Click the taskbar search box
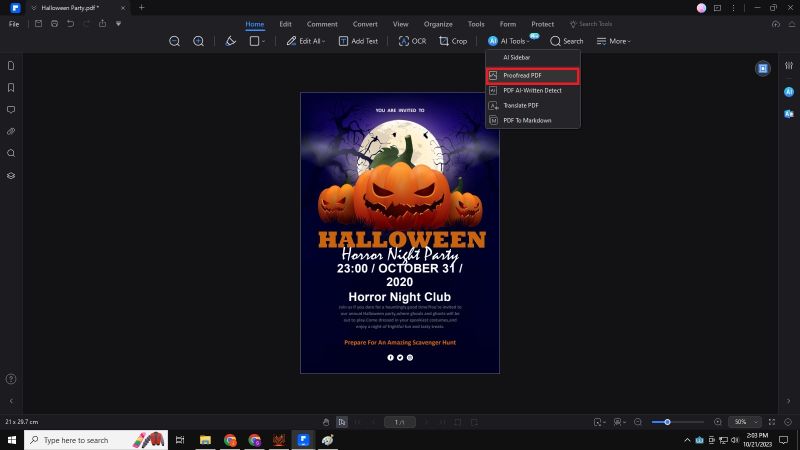 coord(96,440)
